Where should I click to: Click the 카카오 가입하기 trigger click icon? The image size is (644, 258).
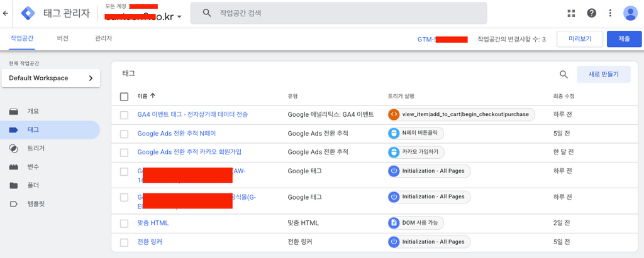(394, 152)
